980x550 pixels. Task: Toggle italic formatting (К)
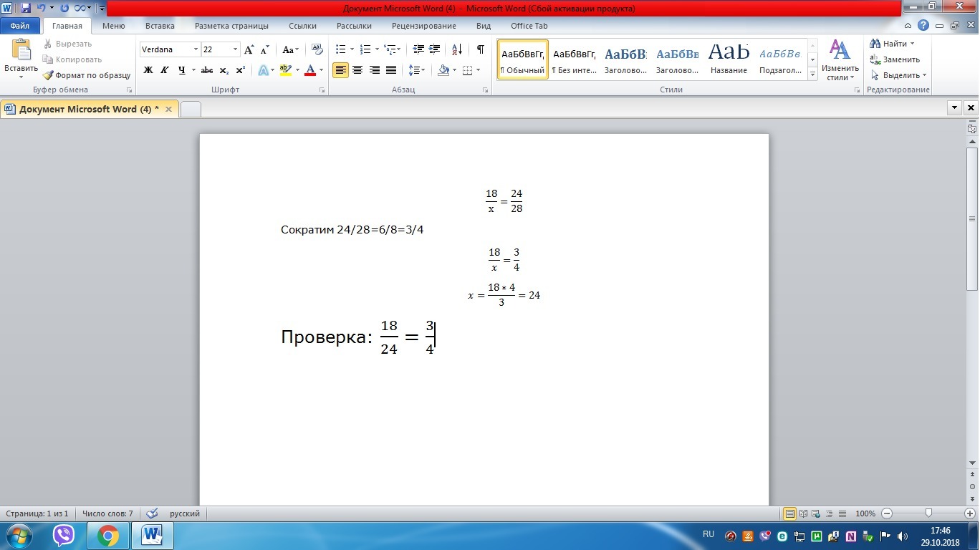click(x=165, y=70)
